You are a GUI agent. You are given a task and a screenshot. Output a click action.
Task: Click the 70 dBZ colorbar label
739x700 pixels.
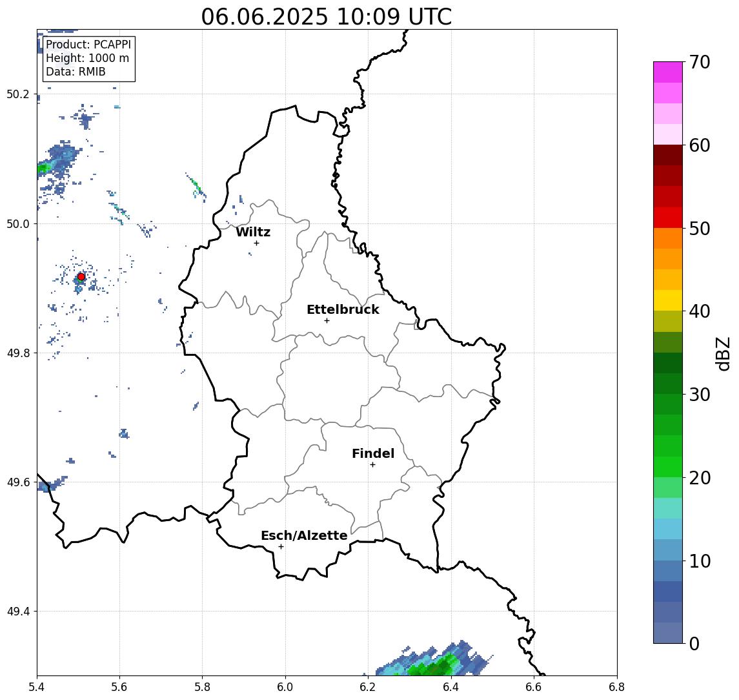(699, 62)
